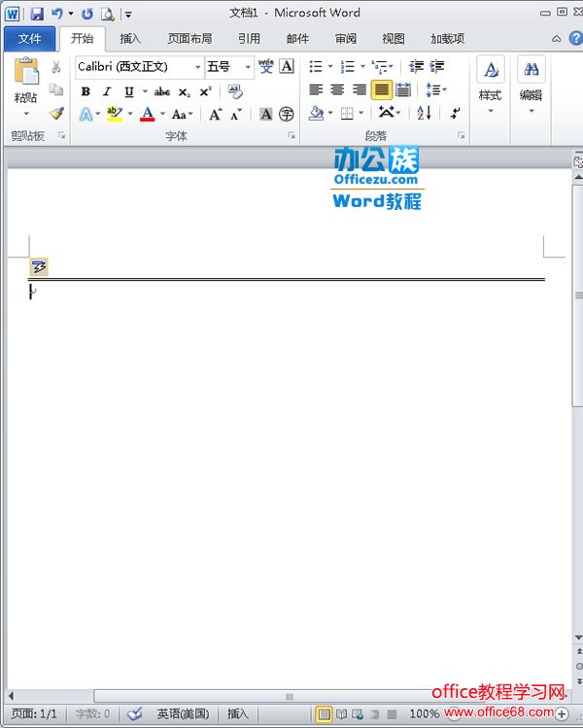
Task: Click the Save icon in quick access toolbar
Action: [37, 14]
